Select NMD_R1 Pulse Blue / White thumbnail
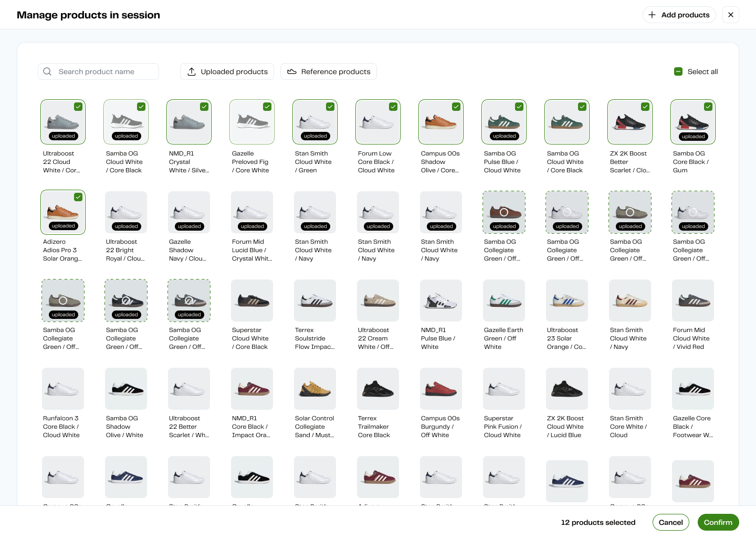Screen dimensions: 756x538 [x=441, y=301]
